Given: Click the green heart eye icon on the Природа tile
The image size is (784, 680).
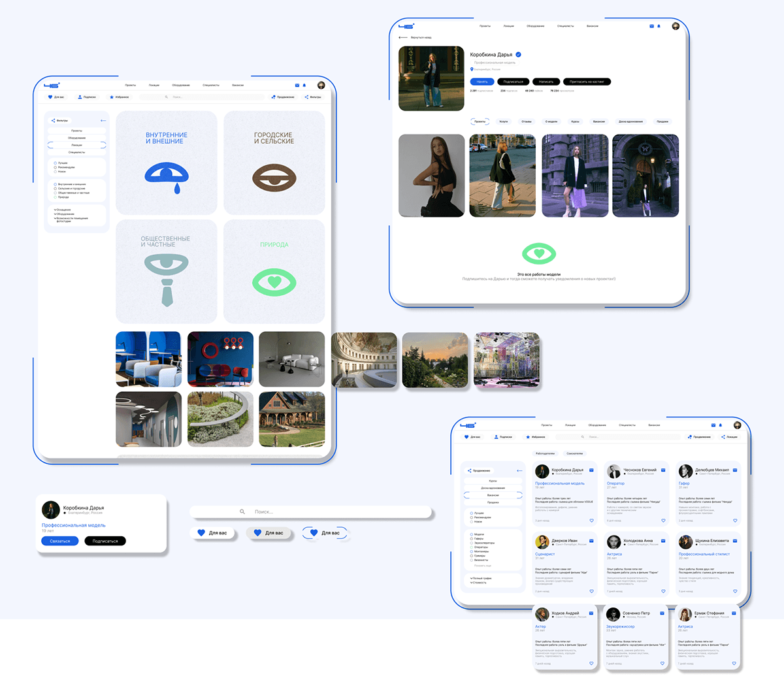Looking at the screenshot, I should point(274,282).
